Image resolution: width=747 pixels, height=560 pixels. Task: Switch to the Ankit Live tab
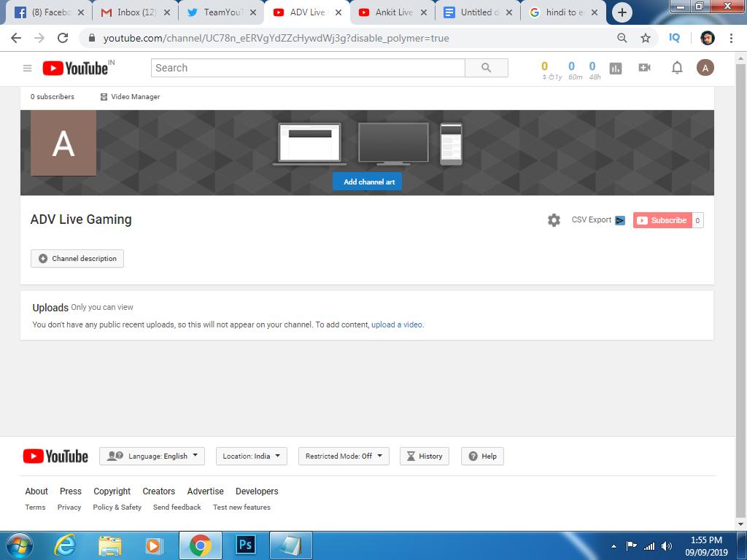point(392,12)
